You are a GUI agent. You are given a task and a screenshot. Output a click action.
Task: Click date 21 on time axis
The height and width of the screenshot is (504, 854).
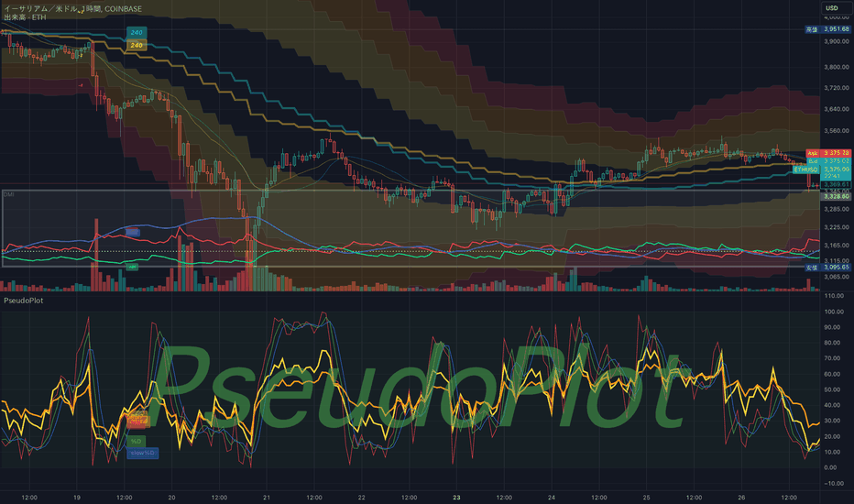tap(267, 498)
